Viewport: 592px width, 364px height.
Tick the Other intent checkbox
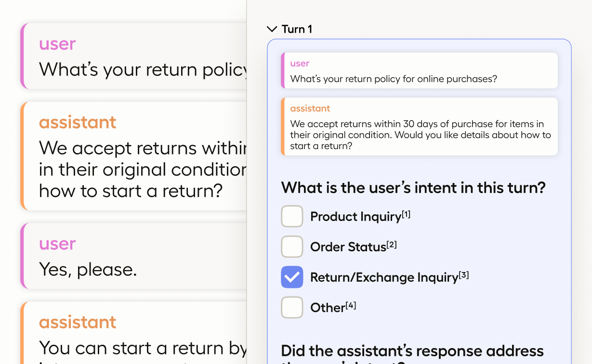tap(292, 308)
